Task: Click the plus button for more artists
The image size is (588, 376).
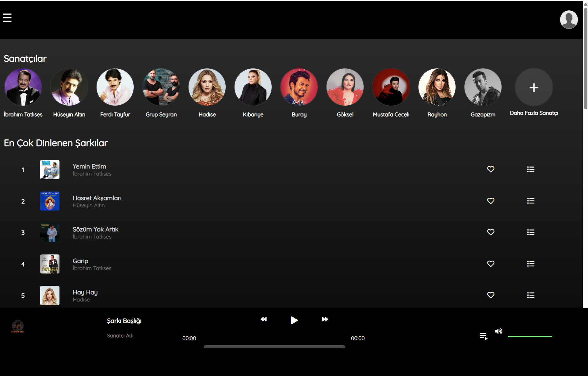Action: [534, 87]
